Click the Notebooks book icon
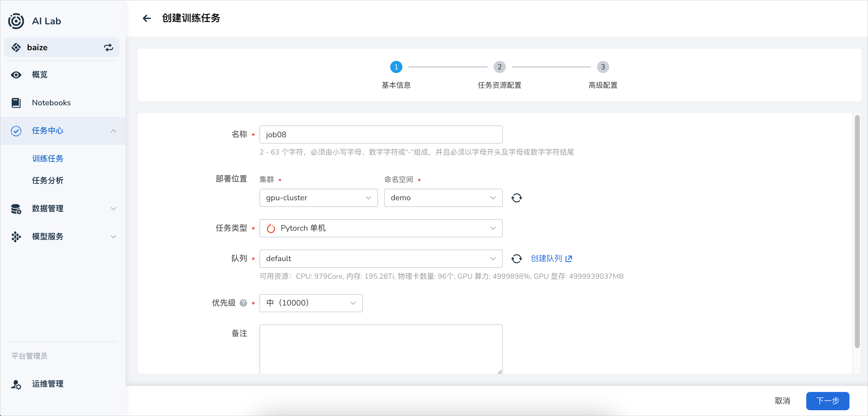The height and width of the screenshot is (416, 868). [16, 103]
